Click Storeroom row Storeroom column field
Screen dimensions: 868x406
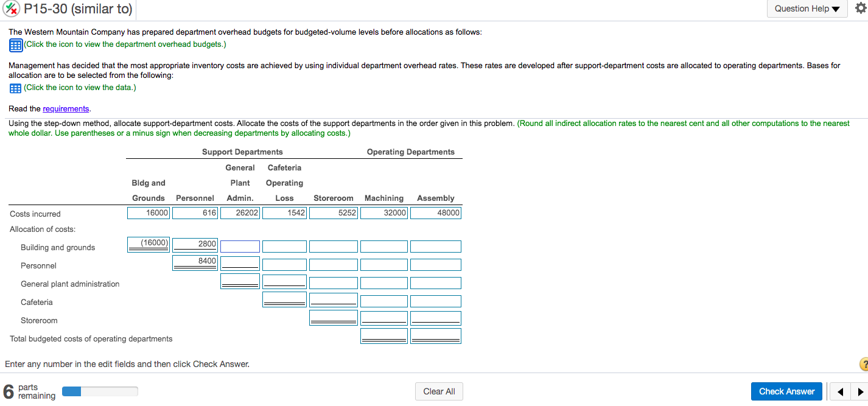(334, 317)
